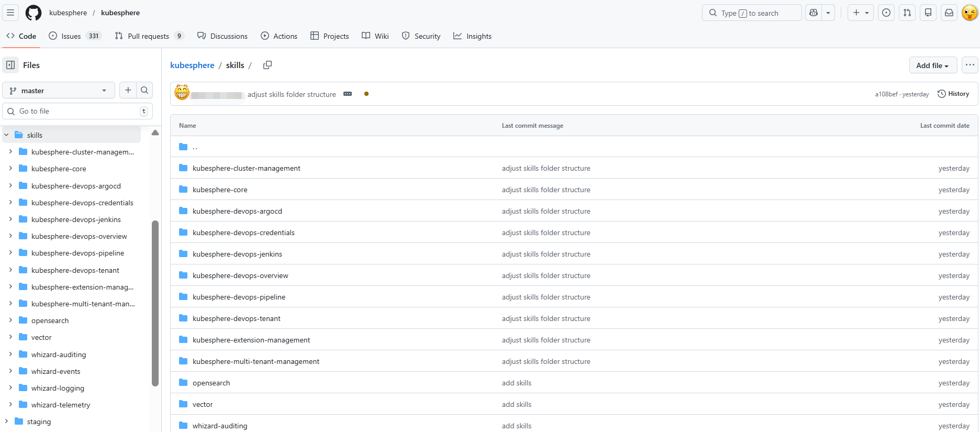The height and width of the screenshot is (432, 980).
Task: Open kubesphere-devops-jenkins folder in file list
Action: pos(237,254)
